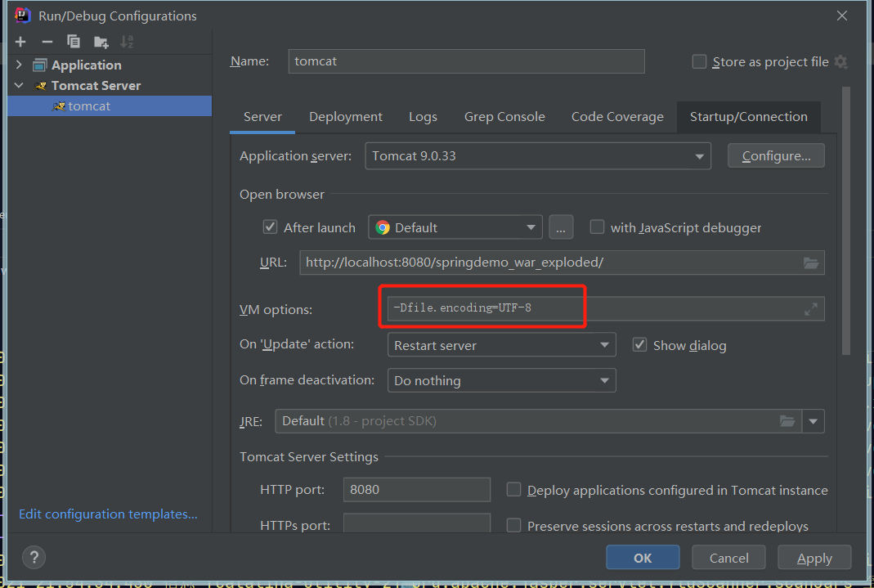Viewport: 874px width, 588px height.
Task: Click the folder browse icon in JRE field
Action: [787, 421]
